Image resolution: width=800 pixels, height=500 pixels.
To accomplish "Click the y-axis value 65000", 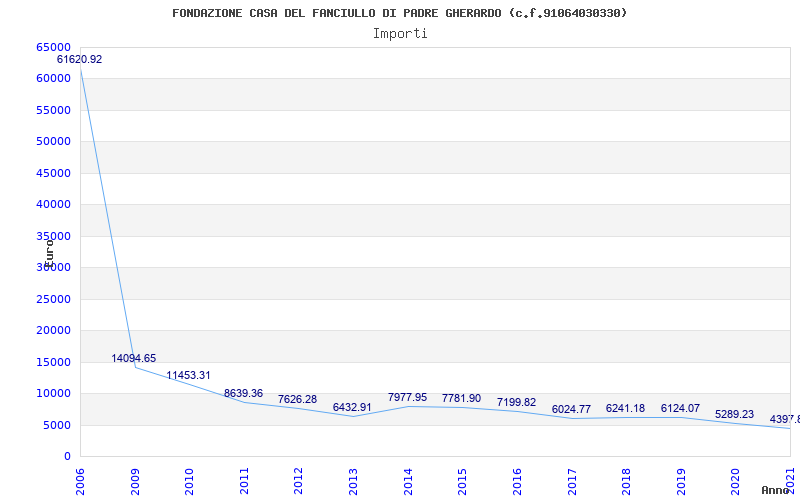I will pos(54,47).
